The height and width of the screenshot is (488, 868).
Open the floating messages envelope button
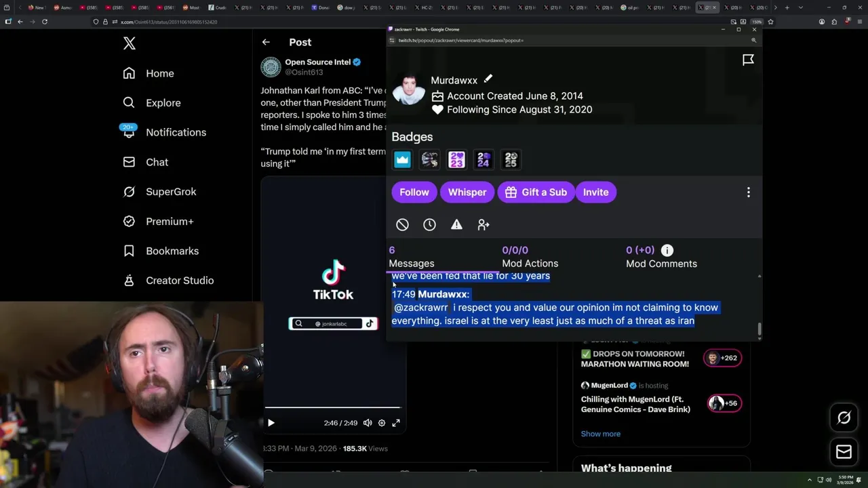pyautogui.click(x=844, y=452)
